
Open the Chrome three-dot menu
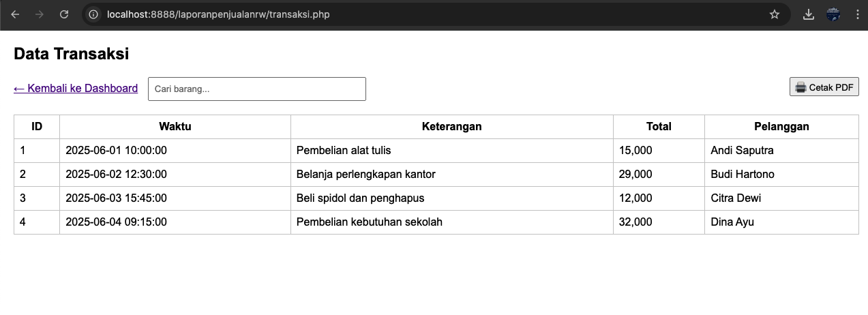pyautogui.click(x=857, y=14)
